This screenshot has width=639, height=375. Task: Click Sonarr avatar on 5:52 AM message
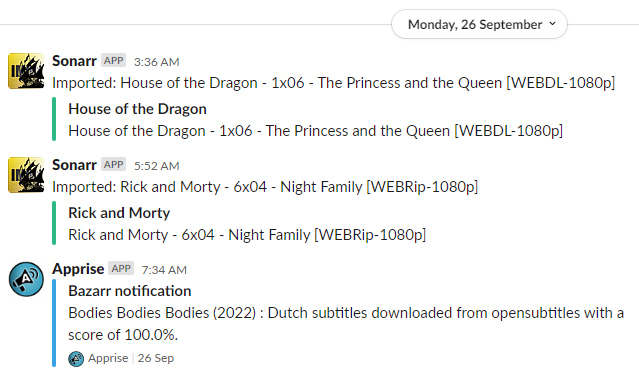click(x=26, y=175)
